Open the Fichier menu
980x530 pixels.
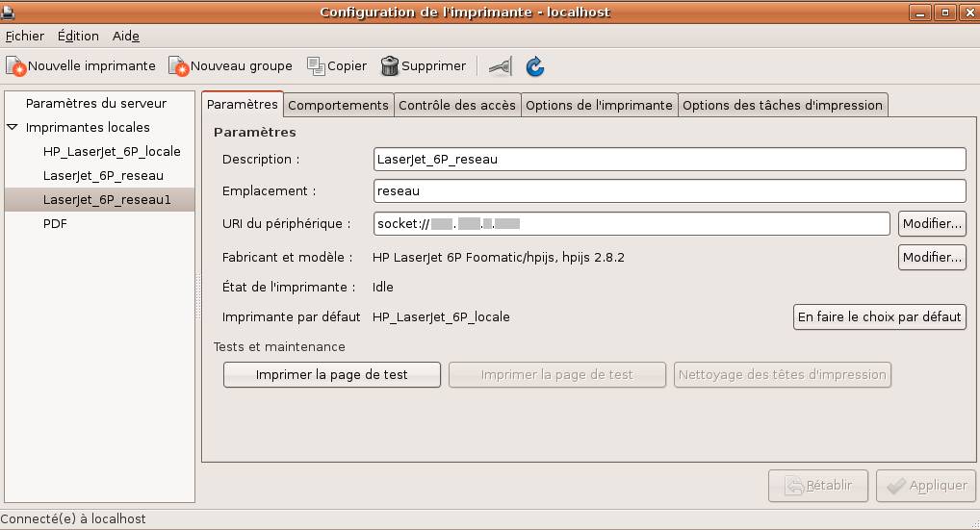[25, 36]
